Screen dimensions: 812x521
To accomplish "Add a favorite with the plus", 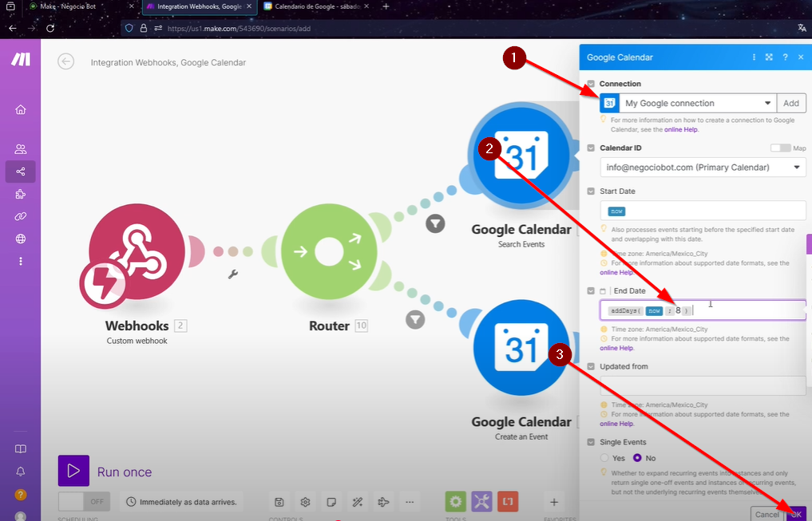I will click(x=553, y=502).
